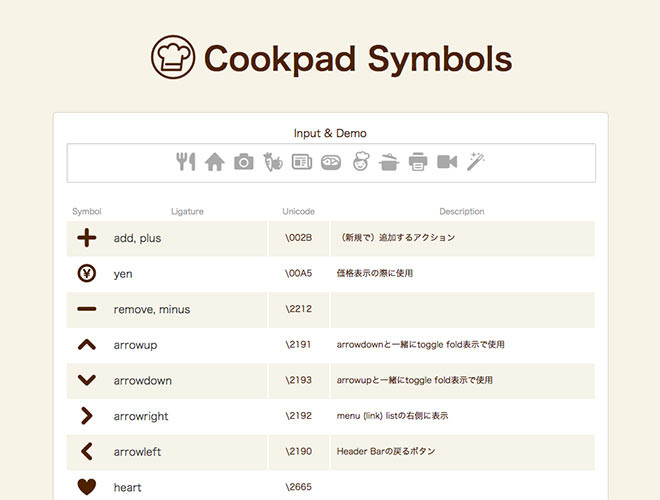
Task: Click the \2192 unicode cell
Action: tap(298, 416)
